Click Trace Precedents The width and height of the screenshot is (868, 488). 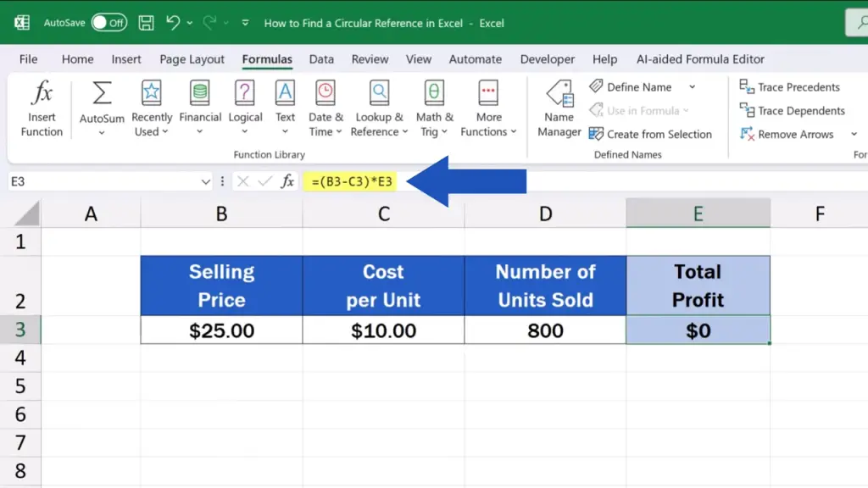tap(790, 87)
